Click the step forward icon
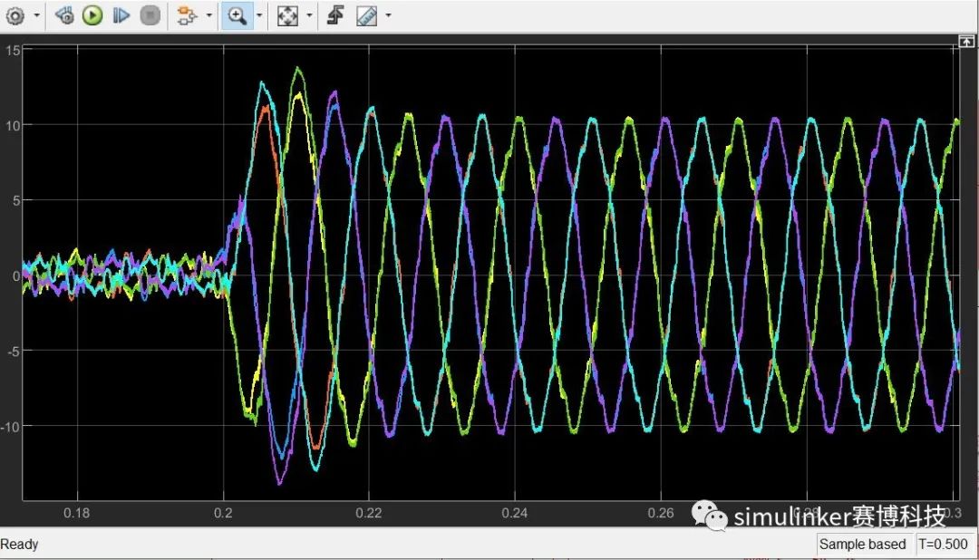Viewport: 979px width, 560px height. point(121,15)
